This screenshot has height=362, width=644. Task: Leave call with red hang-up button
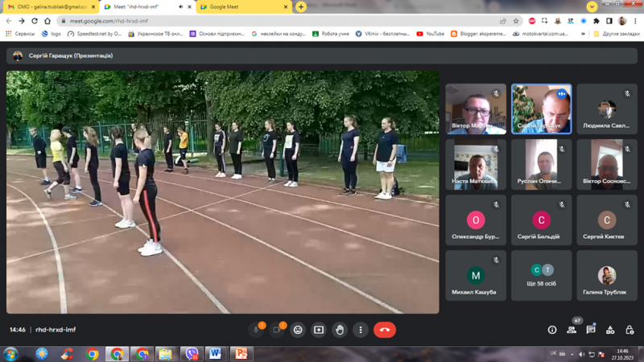click(385, 330)
